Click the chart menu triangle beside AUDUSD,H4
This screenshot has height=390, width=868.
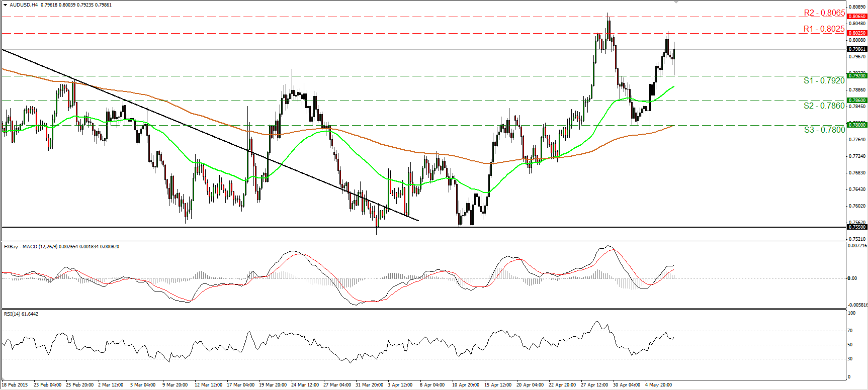[x=5, y=5]
